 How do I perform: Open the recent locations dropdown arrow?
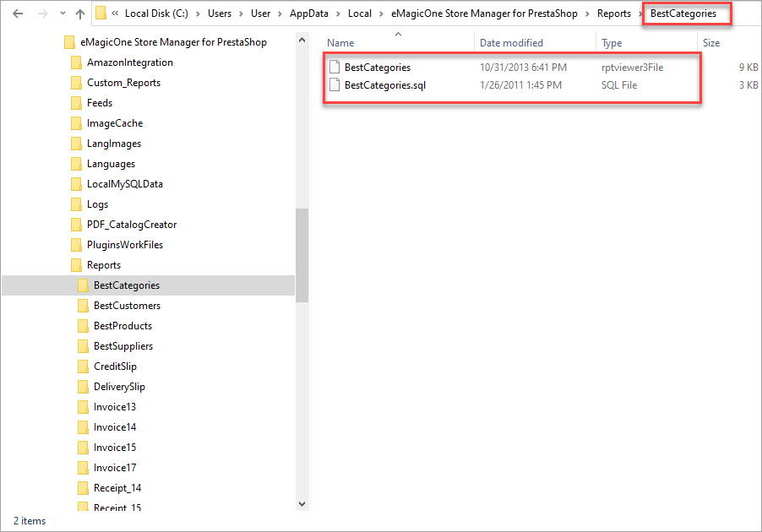tap(63, 14)
